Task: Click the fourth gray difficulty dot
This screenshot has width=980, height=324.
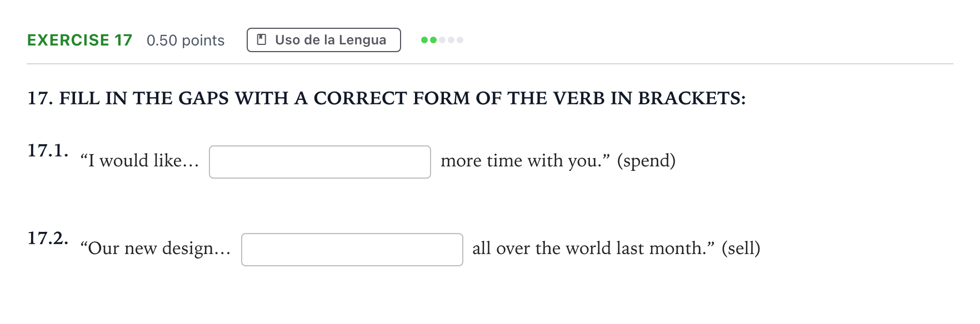Action: [451, 40]
